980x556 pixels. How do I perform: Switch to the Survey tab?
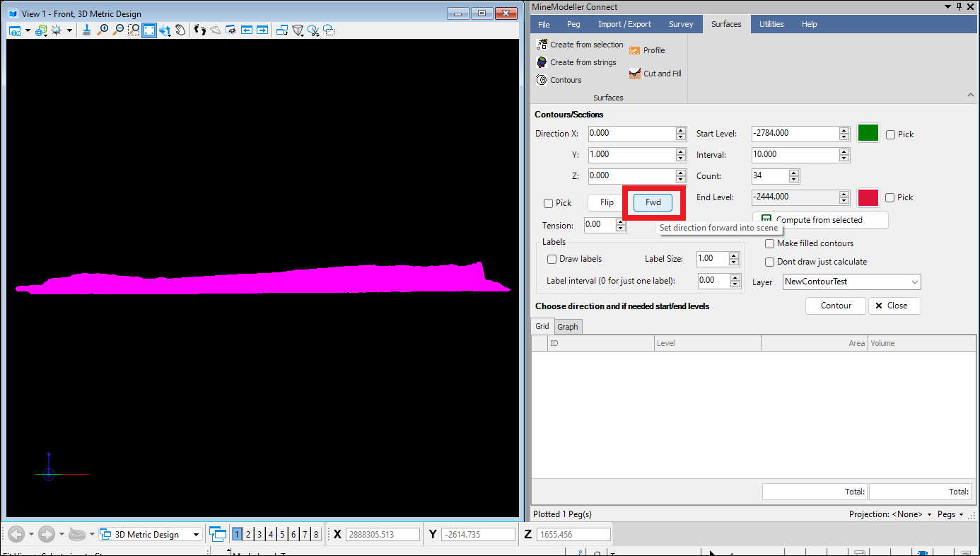pos(680,23)
